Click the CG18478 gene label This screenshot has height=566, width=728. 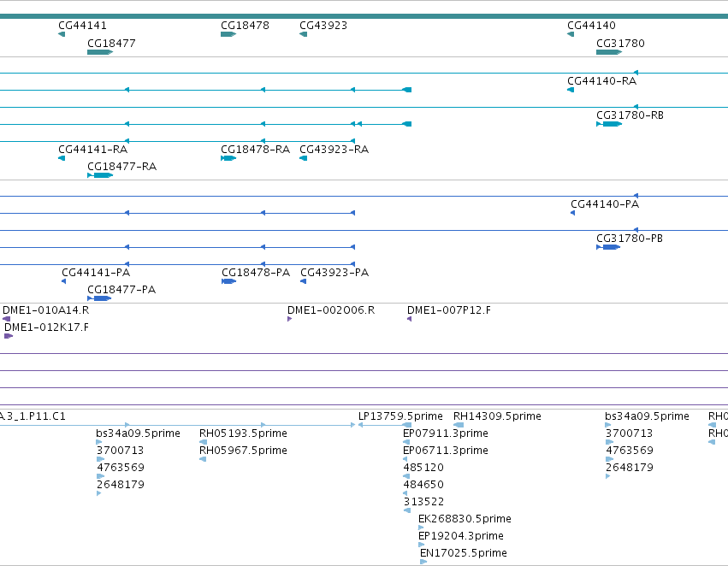click(245, 26)
